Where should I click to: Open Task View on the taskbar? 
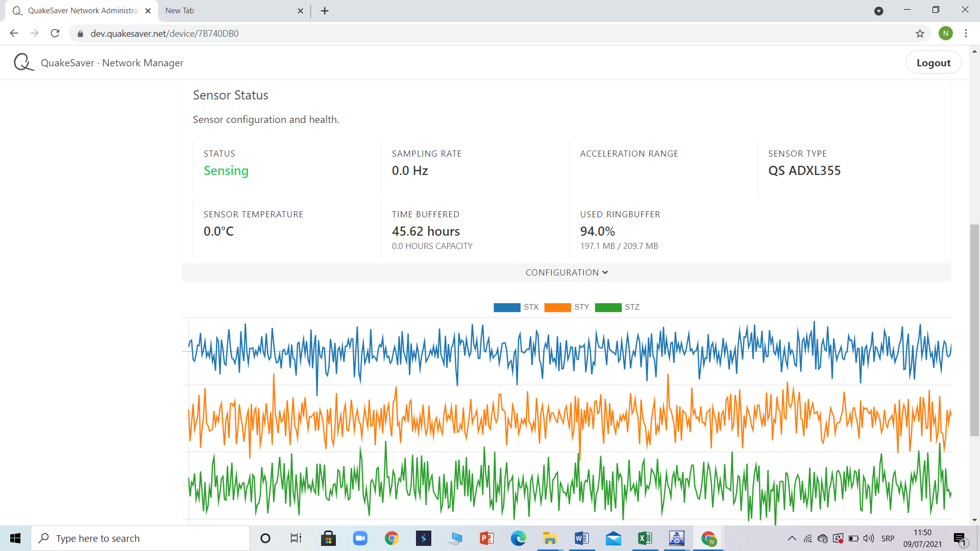pyautogui.click(x=296, y=538)
